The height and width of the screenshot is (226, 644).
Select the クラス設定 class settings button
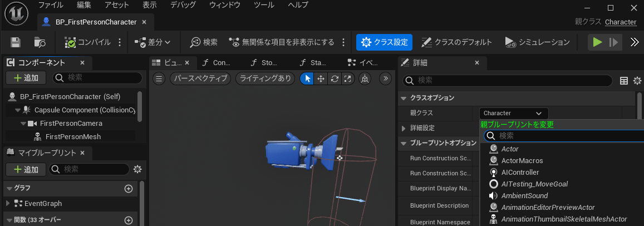[x=384, y=42]
